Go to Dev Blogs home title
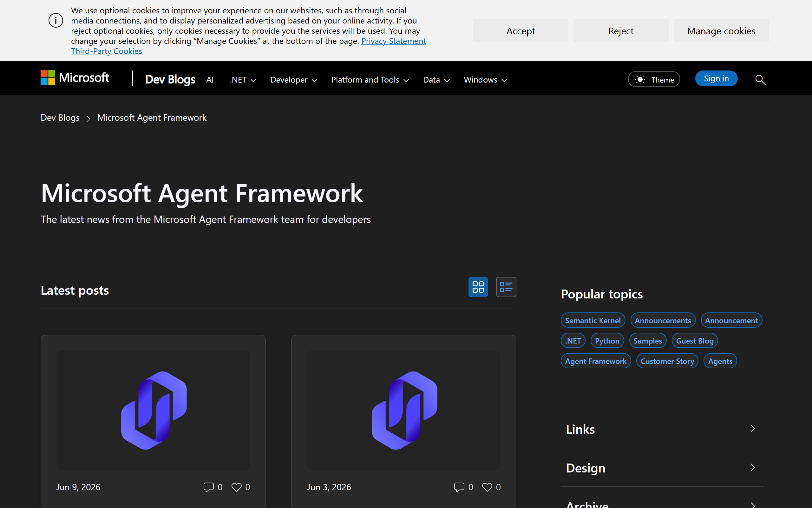The width and height of the screenshot is (812, 508). pyautogui.click(x=170, y=79)
